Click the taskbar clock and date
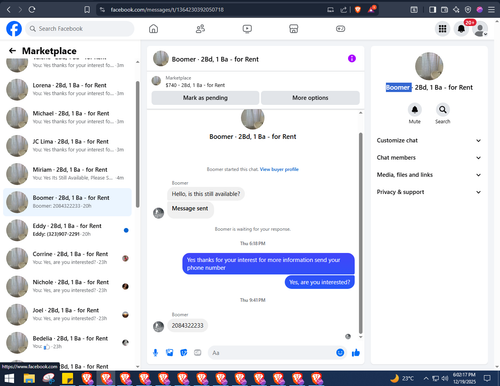500x386 pixels. (x=464, y=378)
